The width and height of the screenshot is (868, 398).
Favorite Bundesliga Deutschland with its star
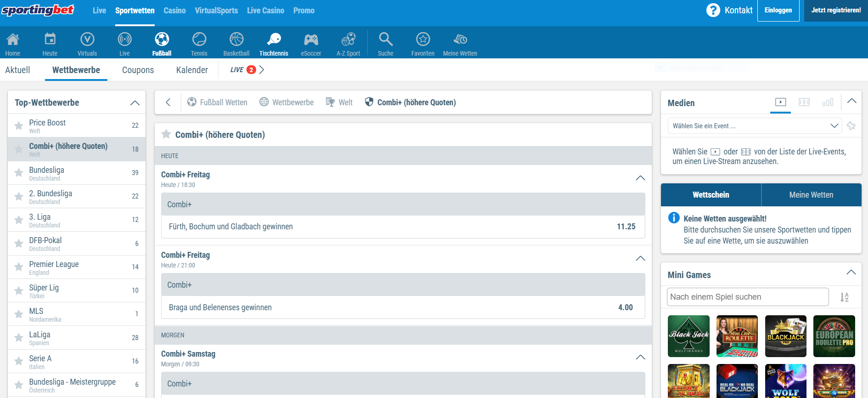(19, 173)
